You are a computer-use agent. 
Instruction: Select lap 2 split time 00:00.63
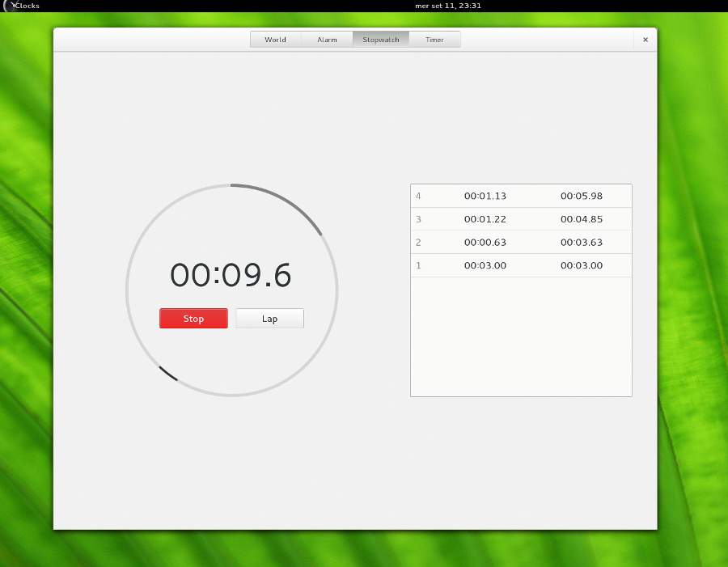click(x=485, y=243)
